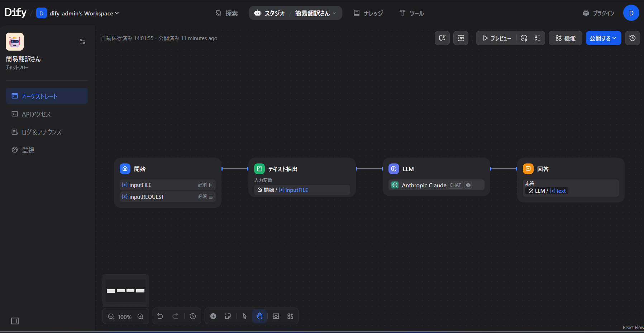Redo the canvas change
Image resolution: width=644 pixels, height=333 pixels.
click(x=175, y=316)
